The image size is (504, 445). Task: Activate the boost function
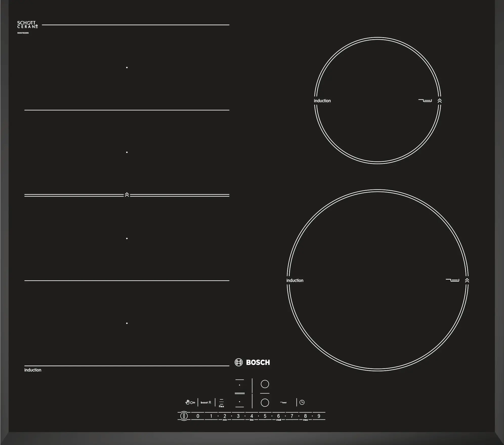[x=206, y=402]
